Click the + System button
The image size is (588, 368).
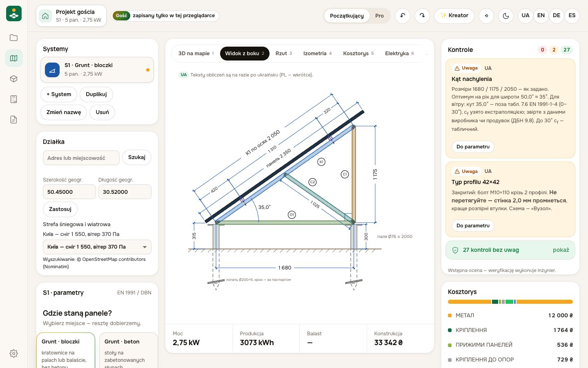click(59, 94)
